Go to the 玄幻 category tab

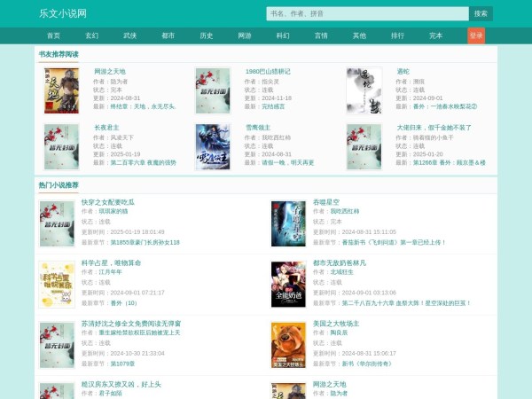coord(91,35)
